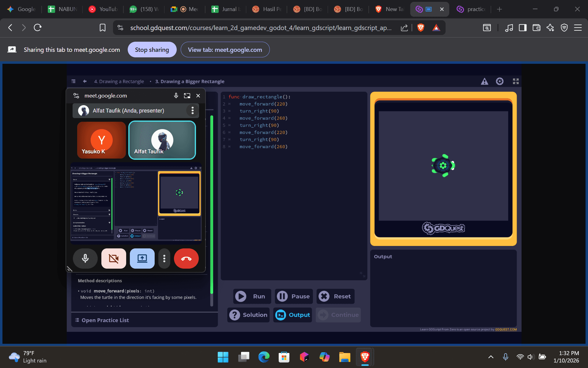Open more options for presenter Alfat Taufik

coord(192,110)
